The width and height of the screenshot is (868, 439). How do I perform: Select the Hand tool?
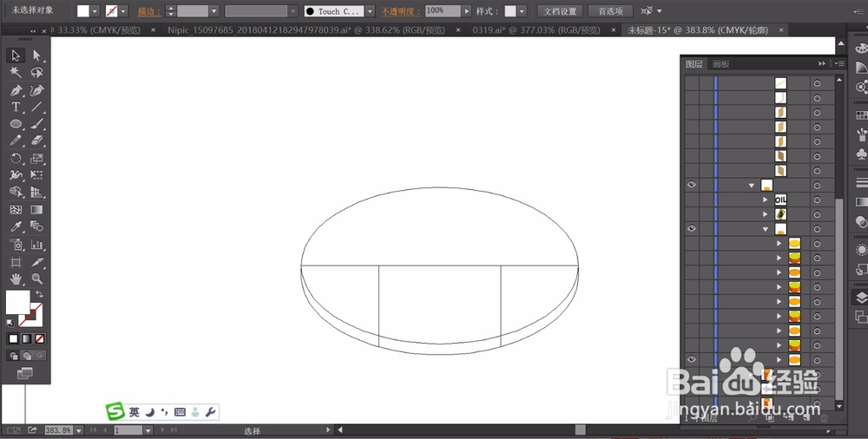[x=16, y=278]
